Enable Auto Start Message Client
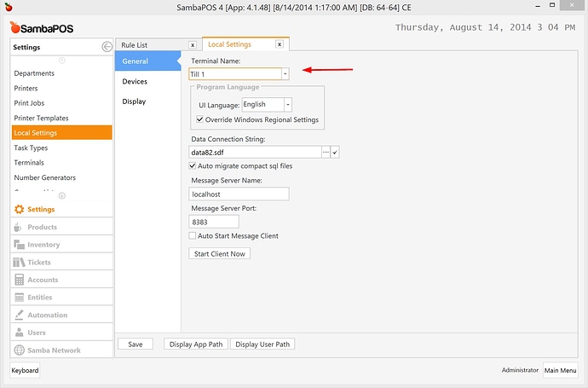Screen dimensions: 588x388 (x=193, y=235)
